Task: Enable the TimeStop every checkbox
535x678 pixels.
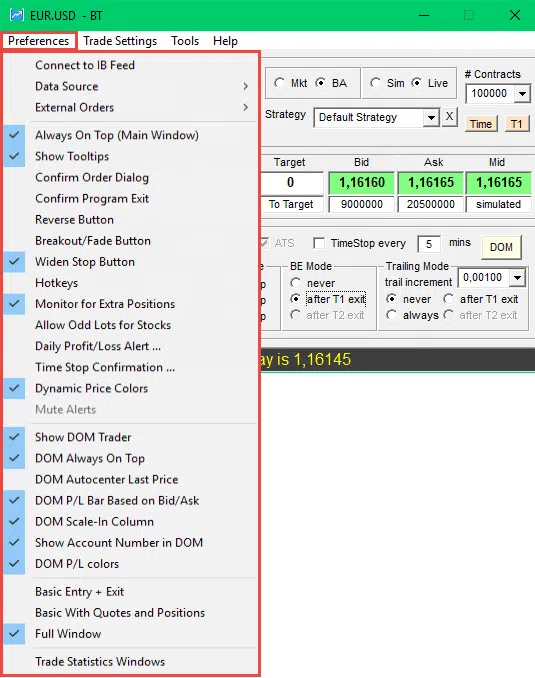Action: 319,243
